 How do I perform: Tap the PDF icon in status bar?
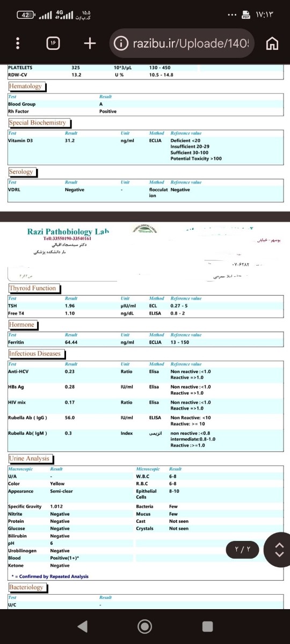(247, 14)
